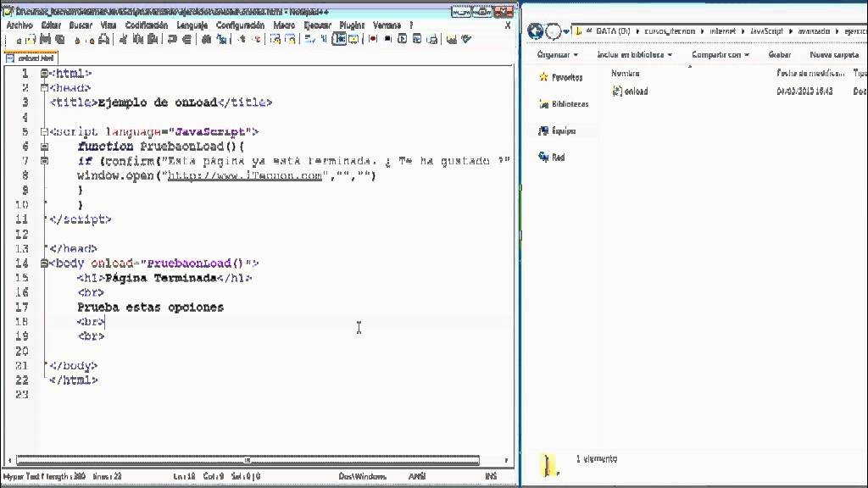
Task: Click the Stop Recording macro icon
Action: coord(387,39)
